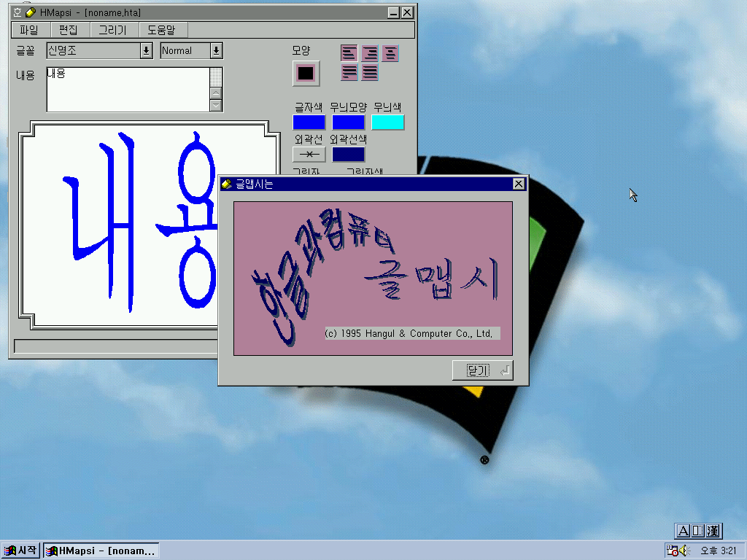
Task: Click the 외곽선 outline thickness button
Action: click(309, 155)
